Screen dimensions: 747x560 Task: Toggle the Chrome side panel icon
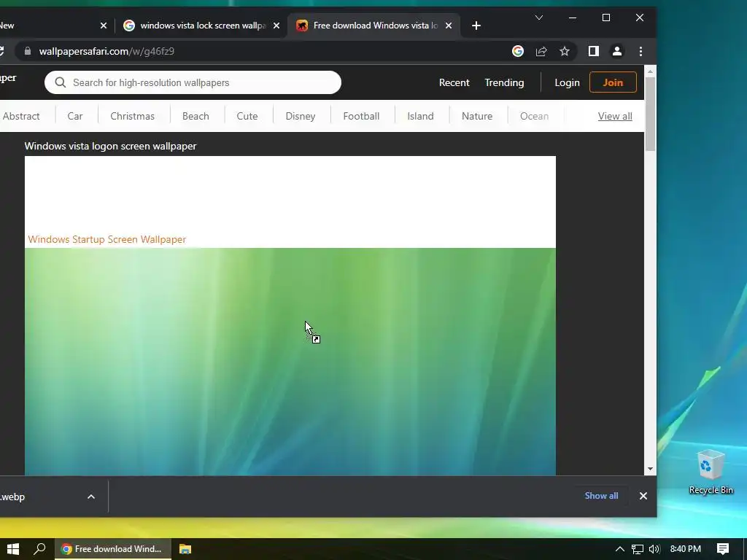pyautogui.click(x=594, y=51)
